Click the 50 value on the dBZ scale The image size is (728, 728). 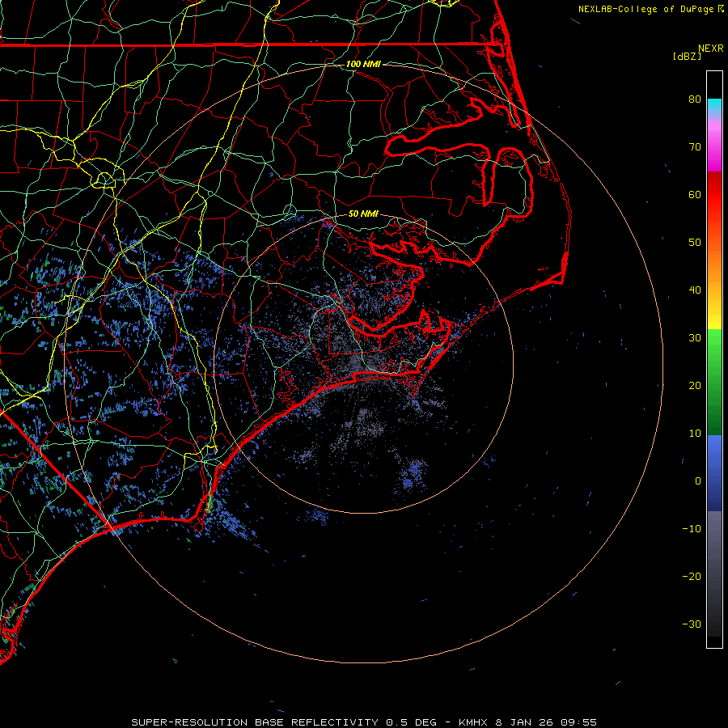(695, 243)
